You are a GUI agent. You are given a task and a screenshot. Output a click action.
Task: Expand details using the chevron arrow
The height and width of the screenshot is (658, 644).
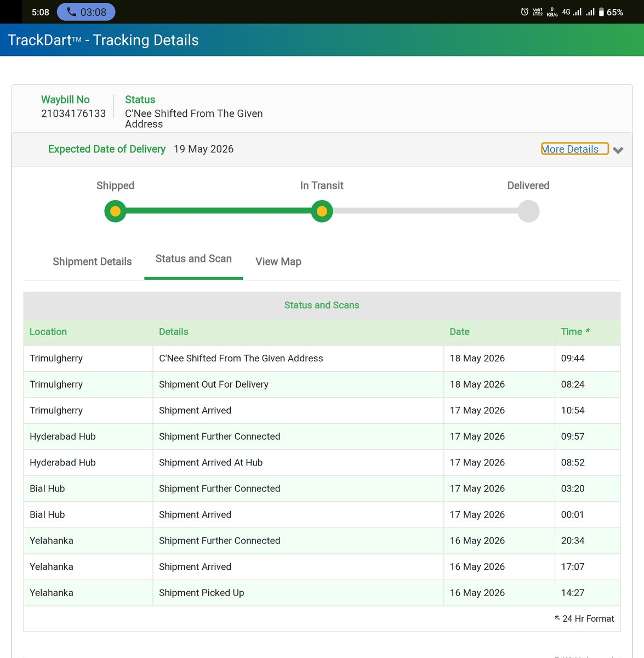tap(618, 150)
